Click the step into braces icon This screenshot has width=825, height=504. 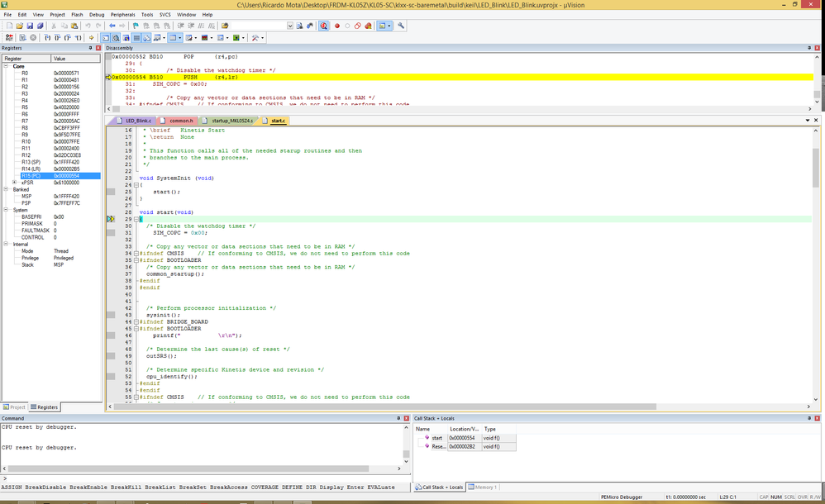coord(47,38)
